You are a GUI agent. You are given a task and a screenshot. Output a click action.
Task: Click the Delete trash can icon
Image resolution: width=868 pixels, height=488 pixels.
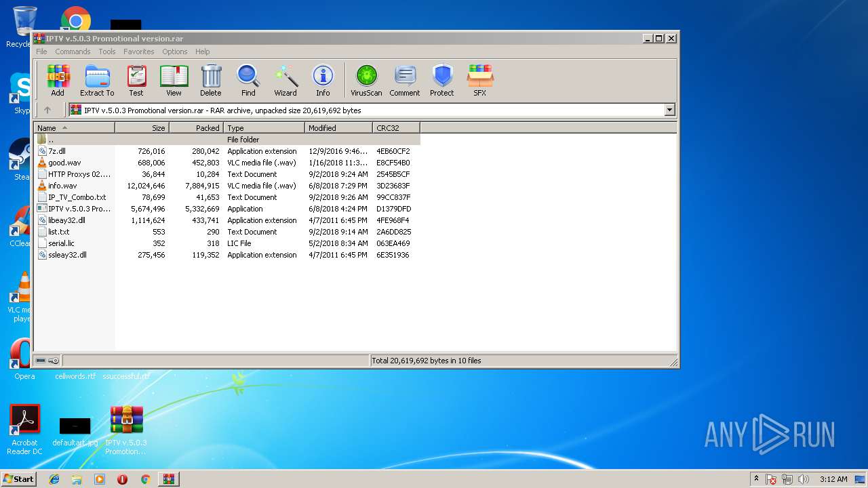click(x=211, y=81)
